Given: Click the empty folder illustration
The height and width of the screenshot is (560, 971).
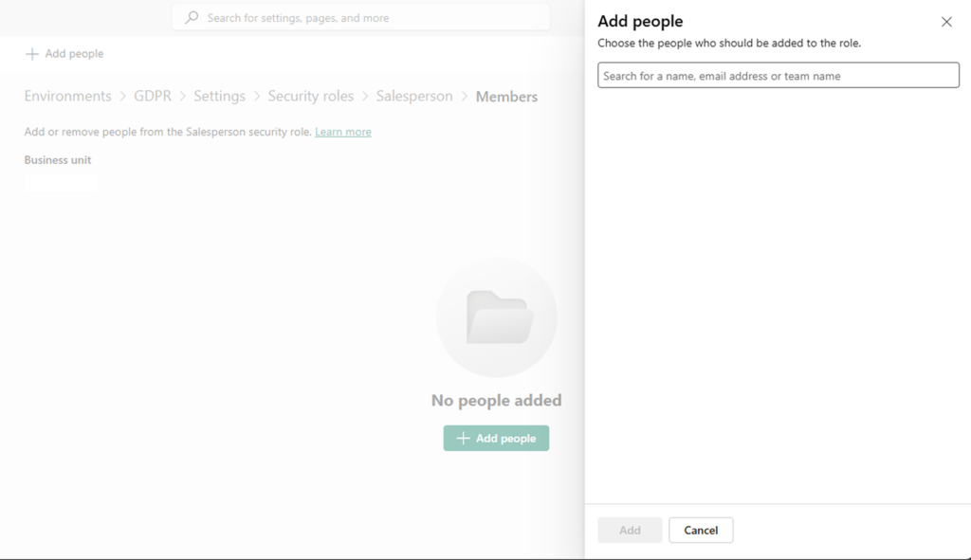Looking at the screenshot, I should pos(496,317).
